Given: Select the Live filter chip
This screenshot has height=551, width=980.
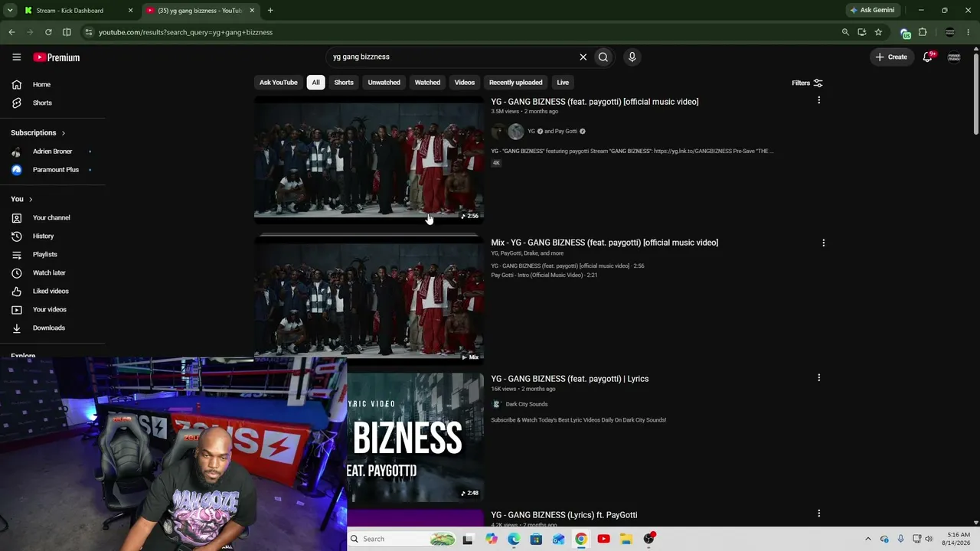Looking at the screenshot, I should 563,83.
